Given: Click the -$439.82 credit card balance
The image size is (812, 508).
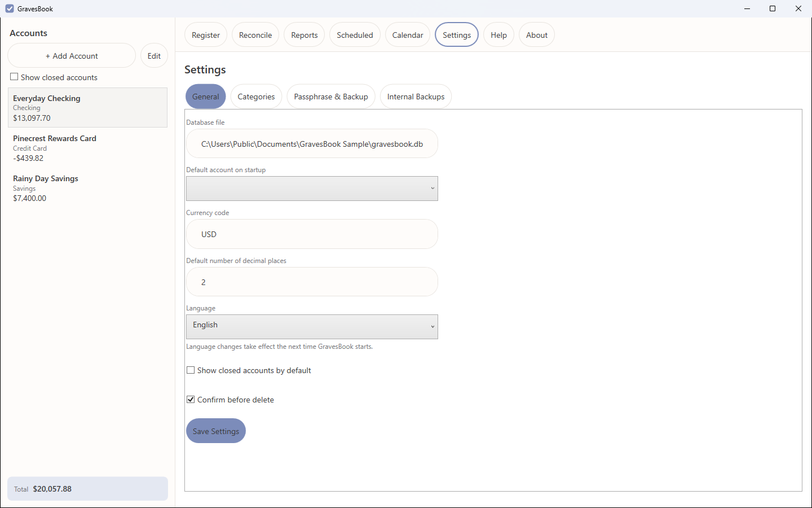Looking at the screenshot, I should (28, 158).
